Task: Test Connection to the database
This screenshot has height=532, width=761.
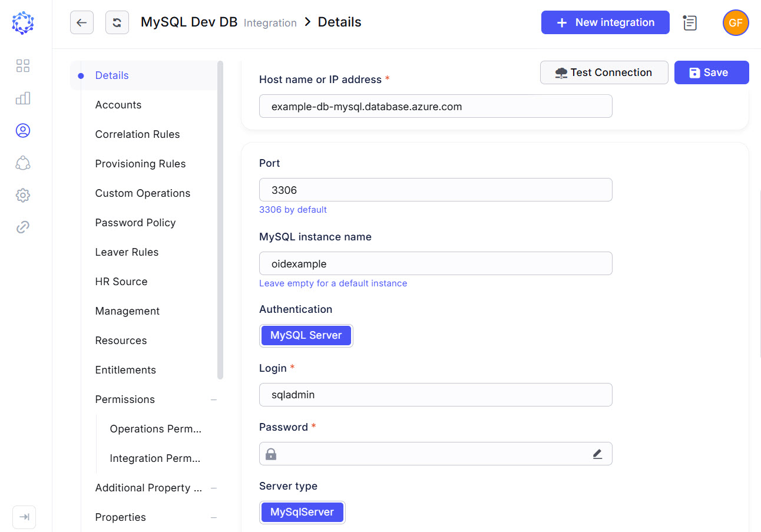Action: click(604, 72)
